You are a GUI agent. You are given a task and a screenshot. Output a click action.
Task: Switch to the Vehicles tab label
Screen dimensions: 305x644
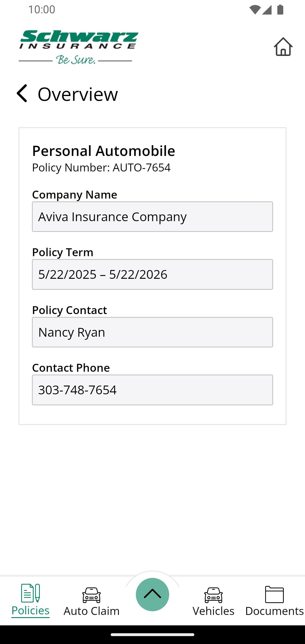tap(213, 611)
